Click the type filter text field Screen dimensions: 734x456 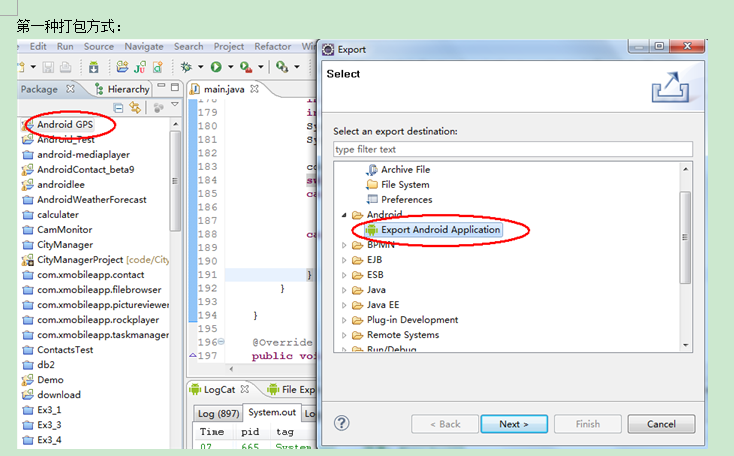513,149
